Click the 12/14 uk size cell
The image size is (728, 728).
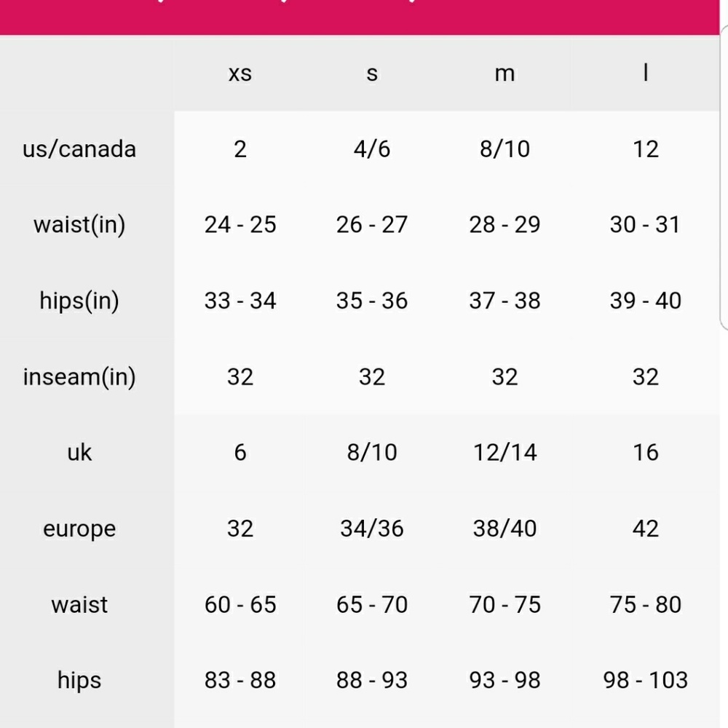tap(505, 452)
